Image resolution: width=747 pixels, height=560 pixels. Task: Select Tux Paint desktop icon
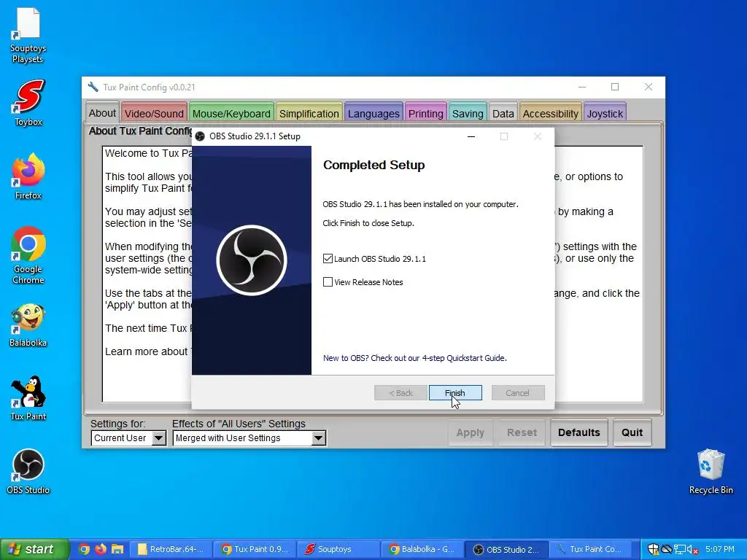click(28, 398)
